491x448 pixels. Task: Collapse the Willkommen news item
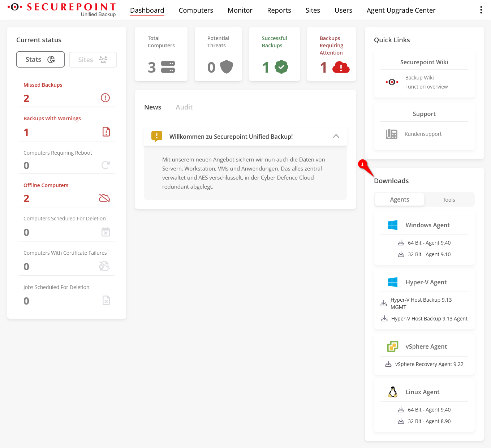(336, 136)
